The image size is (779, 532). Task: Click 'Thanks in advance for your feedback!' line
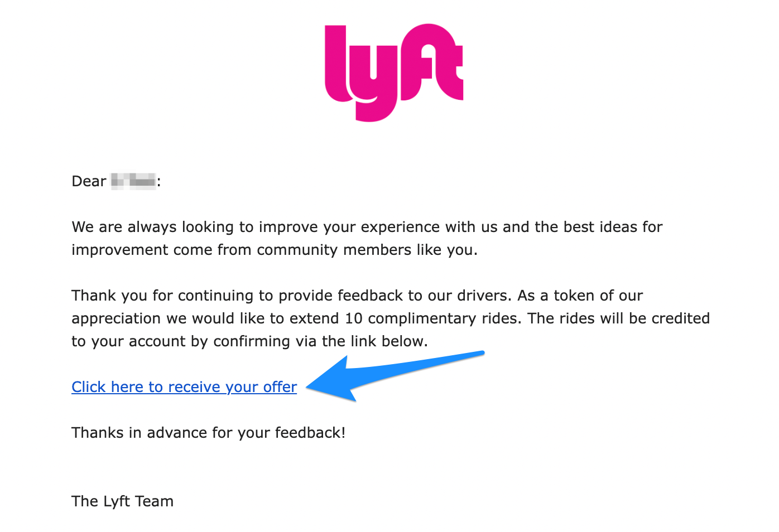point(209,433)
